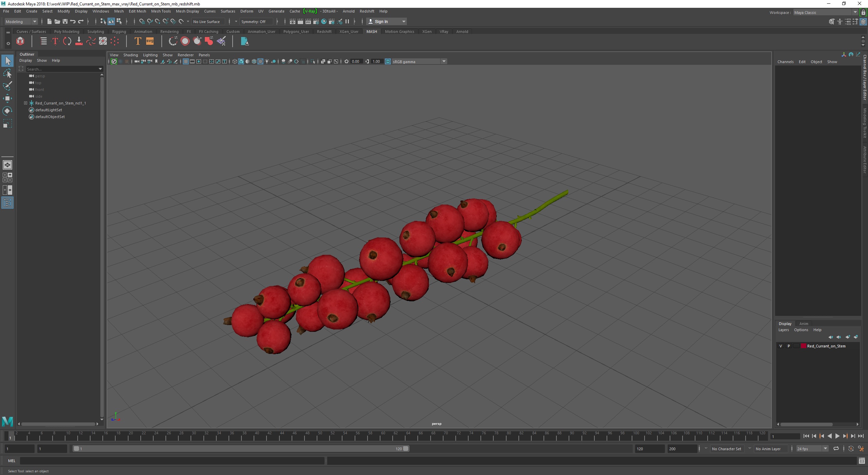Toggle smooth shade all in viewport

(241, 61)
